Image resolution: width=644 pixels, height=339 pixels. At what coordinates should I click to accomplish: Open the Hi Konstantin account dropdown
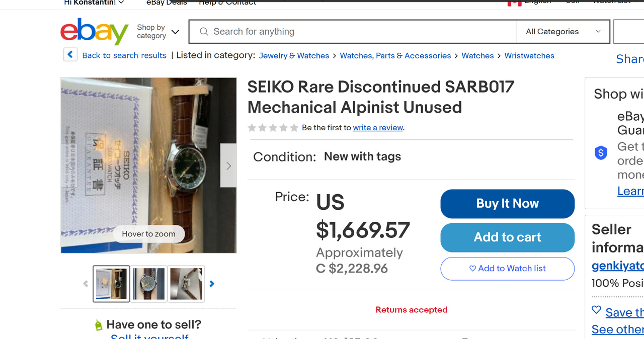pos(93,3)
